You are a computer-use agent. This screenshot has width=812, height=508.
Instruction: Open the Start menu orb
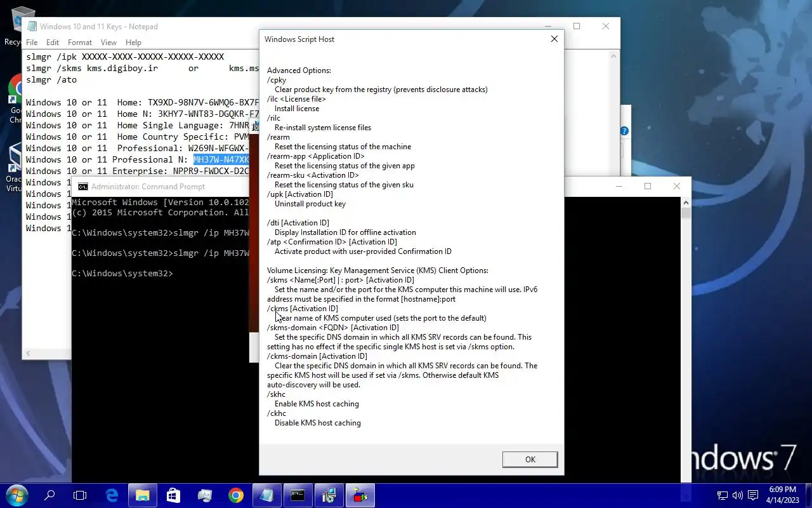pos(16,495)
